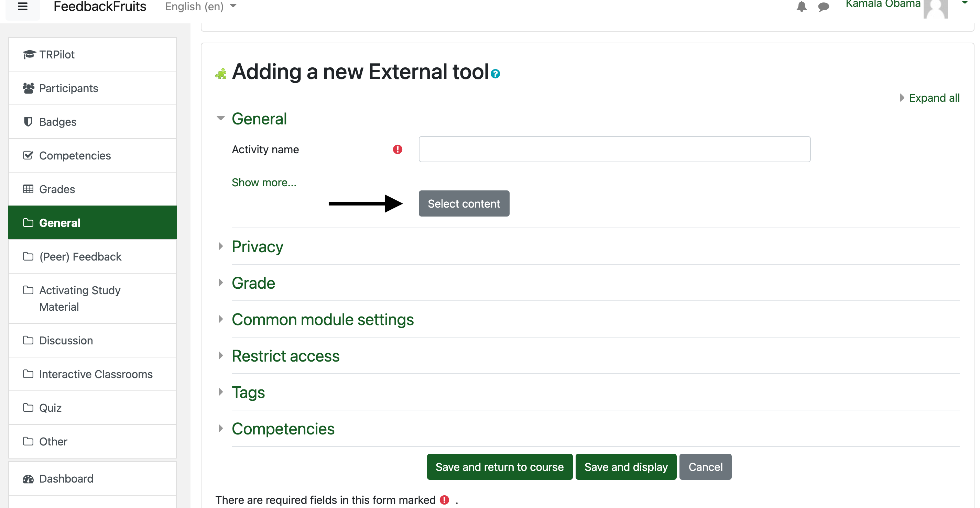The width and height of the screenshot is (980, 508).
Task: Open Activating Study Material section
Action: pyautogui.click(x=80, y=298)
